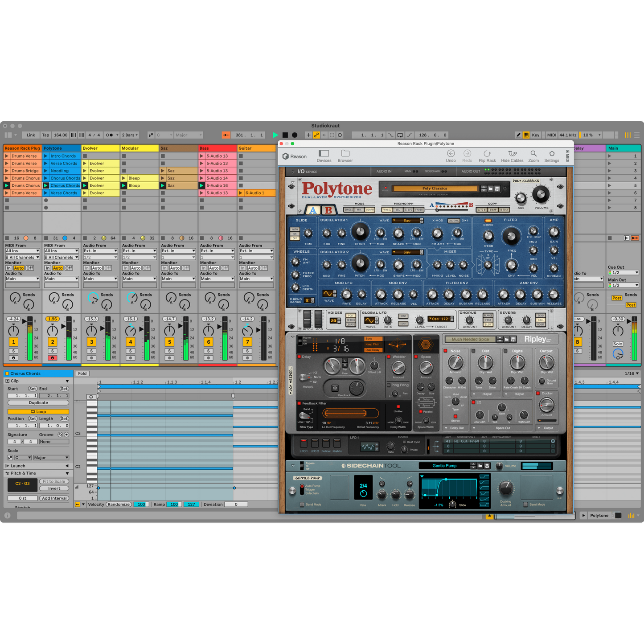The image size is (644, 644).
Task: Set Polytone track monitoring to Auto
Action: coord(57,267)
